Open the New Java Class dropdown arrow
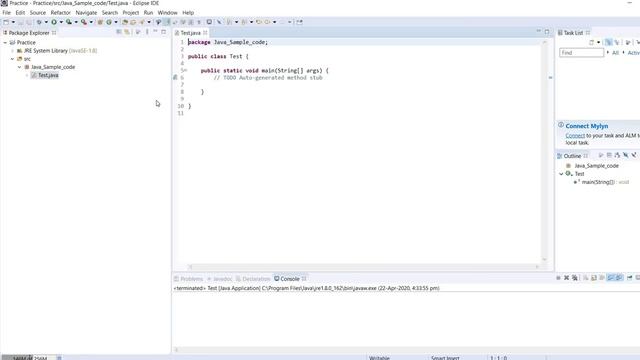This screenshot has width=640, height=360. [116, 22]
